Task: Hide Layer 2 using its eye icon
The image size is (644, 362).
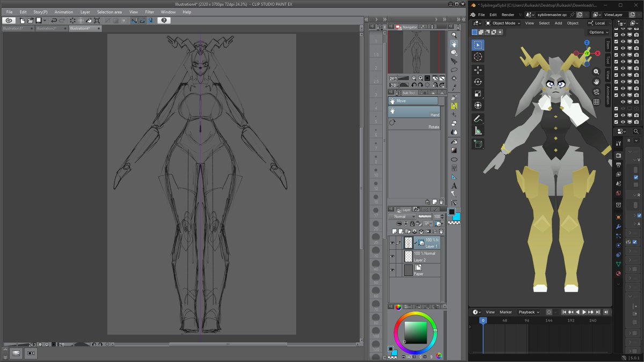Action: click(392, 256)
